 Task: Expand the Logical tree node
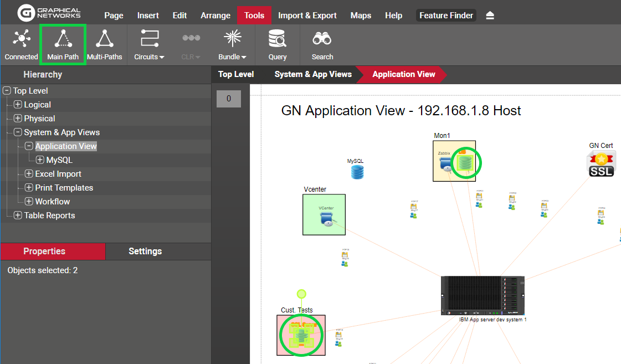click(18, 105)
